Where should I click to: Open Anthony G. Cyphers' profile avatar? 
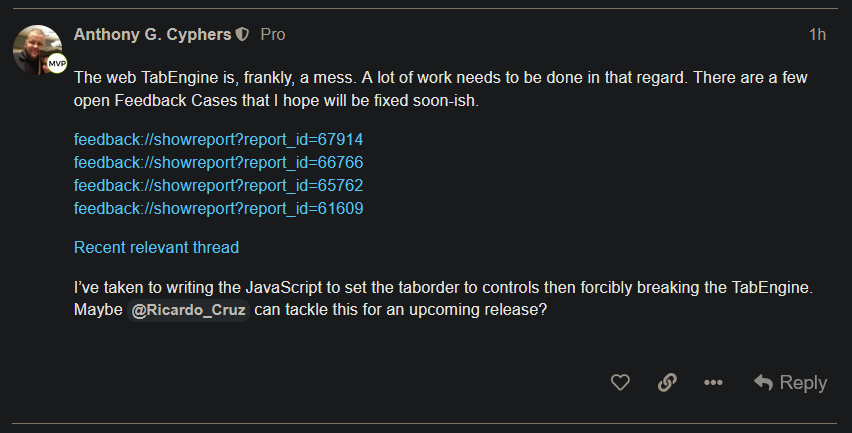pos(38,49)
